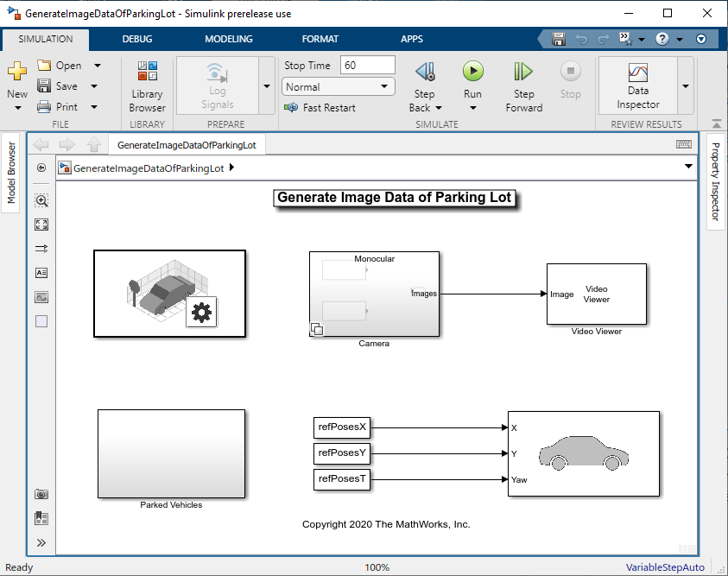Open the Data Inspector
The width and height of the screenshot is (728, 576).
[x=638, y=84]
